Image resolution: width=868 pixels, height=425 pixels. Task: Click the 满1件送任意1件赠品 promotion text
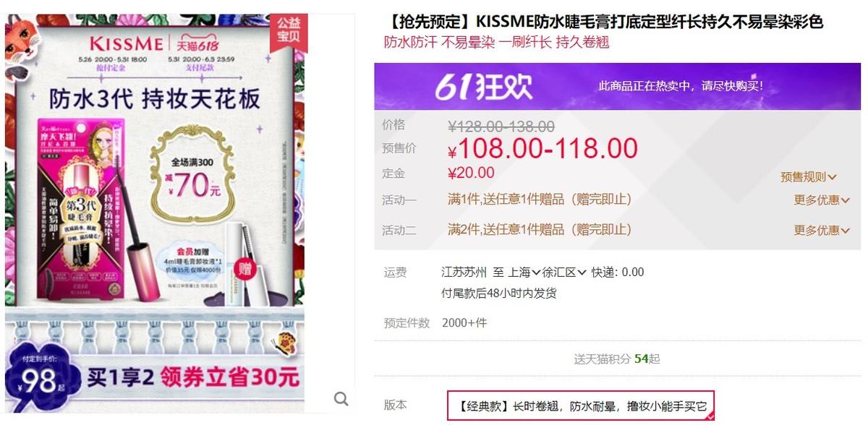click(x=540, y=199)
